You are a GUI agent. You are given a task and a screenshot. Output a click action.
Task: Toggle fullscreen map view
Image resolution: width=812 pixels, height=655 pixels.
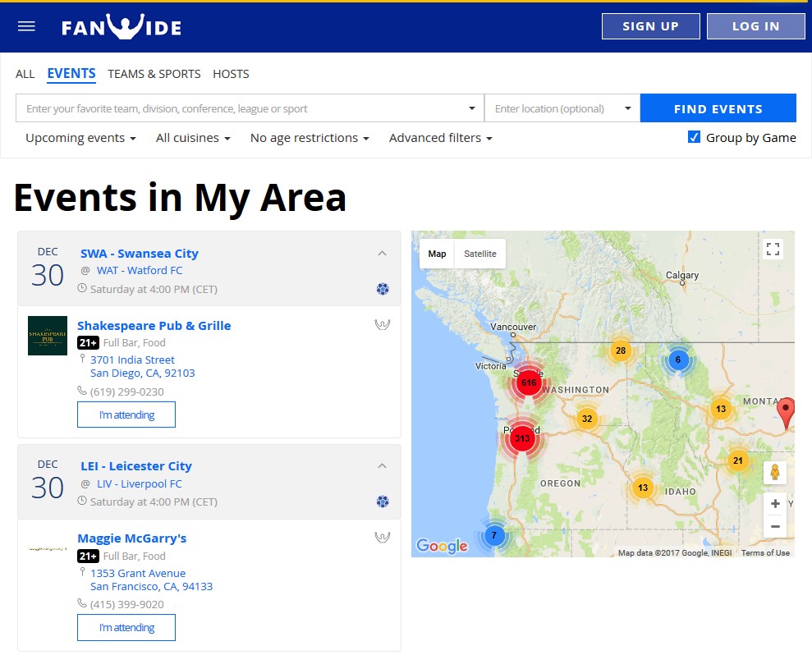773,249
